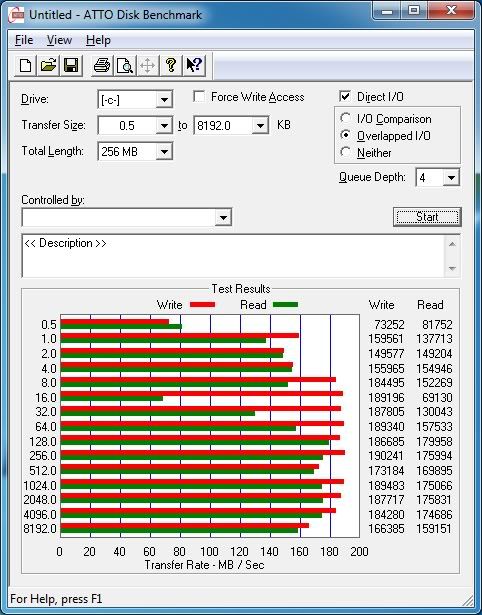Click the New document toolbar icon
Screen dimensions: 482x615
pyautogui.click(x=25, y=65)
